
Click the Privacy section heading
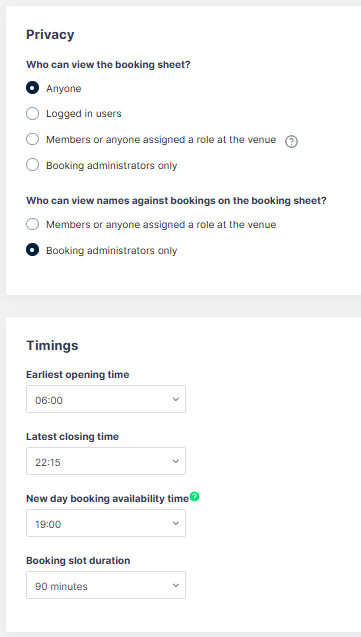click(50, 35)
